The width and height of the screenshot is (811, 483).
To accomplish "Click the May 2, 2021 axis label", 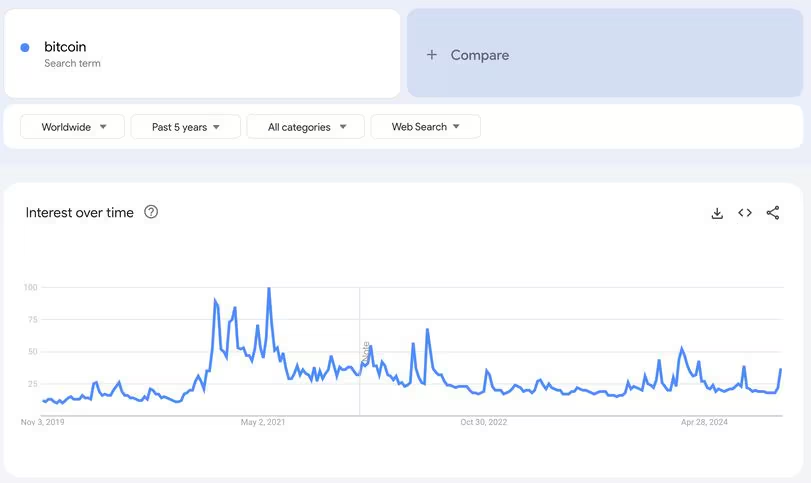I will tap(263, 422).
